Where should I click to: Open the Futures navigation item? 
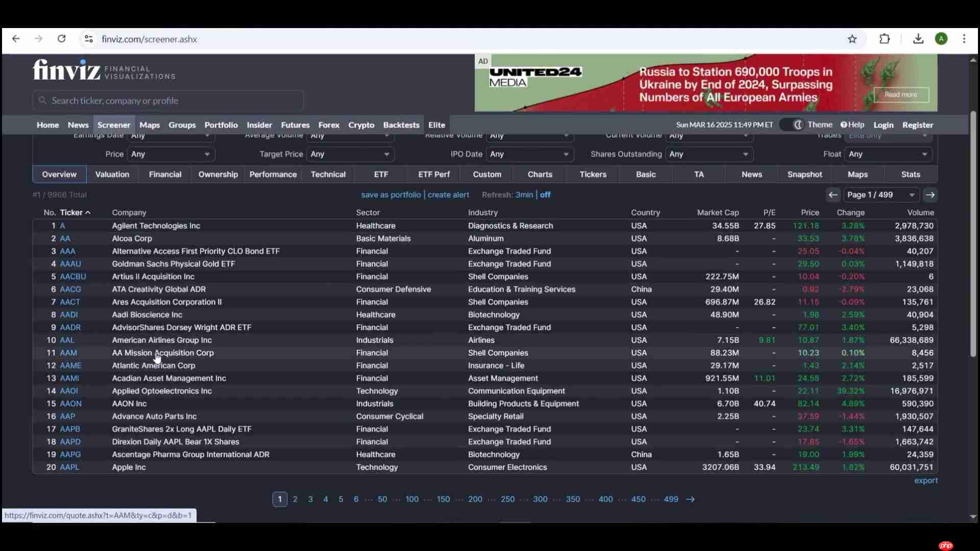point(295,125)
